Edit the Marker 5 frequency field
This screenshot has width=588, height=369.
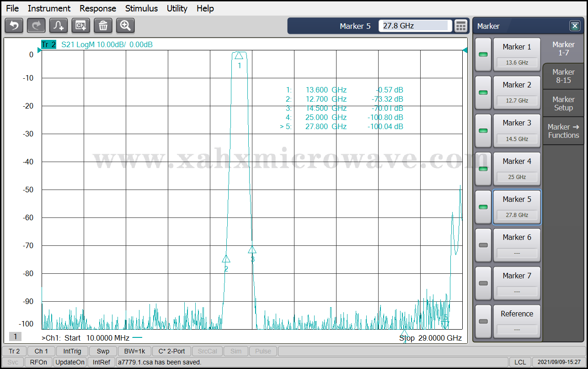point(415,26)
